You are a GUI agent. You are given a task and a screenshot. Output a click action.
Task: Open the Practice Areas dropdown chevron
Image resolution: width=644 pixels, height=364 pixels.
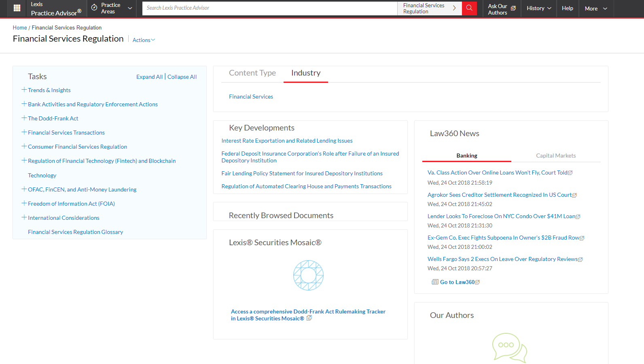coord(130,8)
